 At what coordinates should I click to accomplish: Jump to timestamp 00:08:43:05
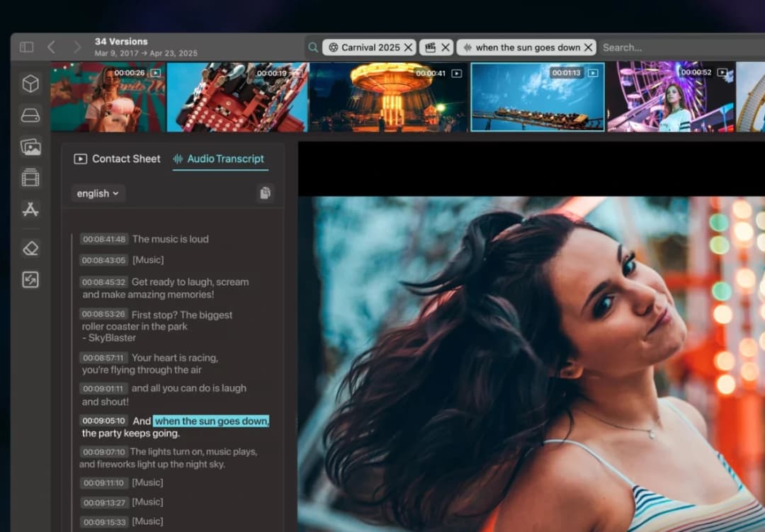104,260
